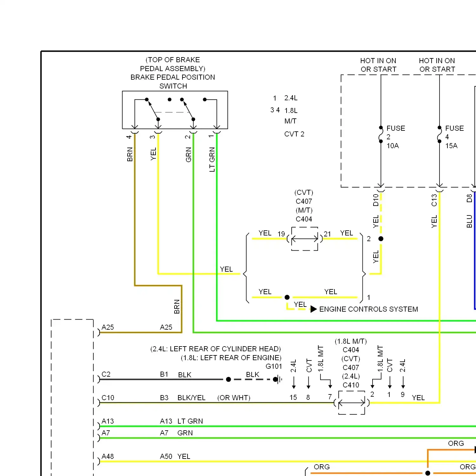Viewport: 476px width, 476px height.
Task: Select the G101 ground symbol
Action: [x=277, y=379]
